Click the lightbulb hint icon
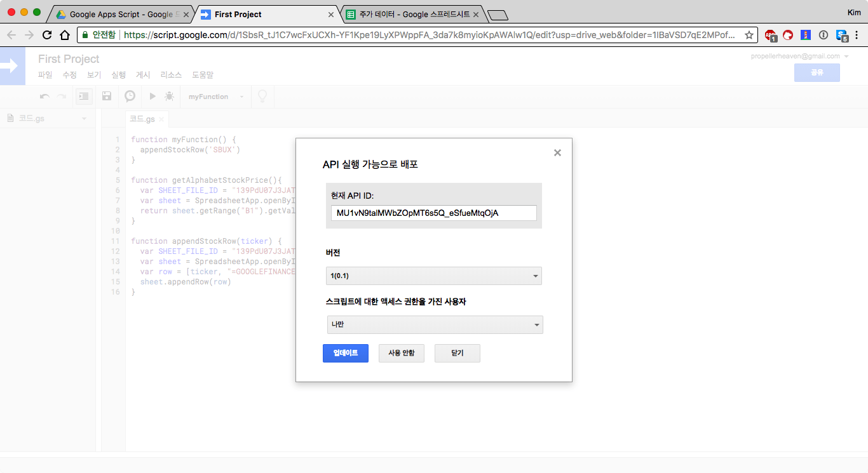The width and height of the screenshot is (868, 473). (262, 96)
